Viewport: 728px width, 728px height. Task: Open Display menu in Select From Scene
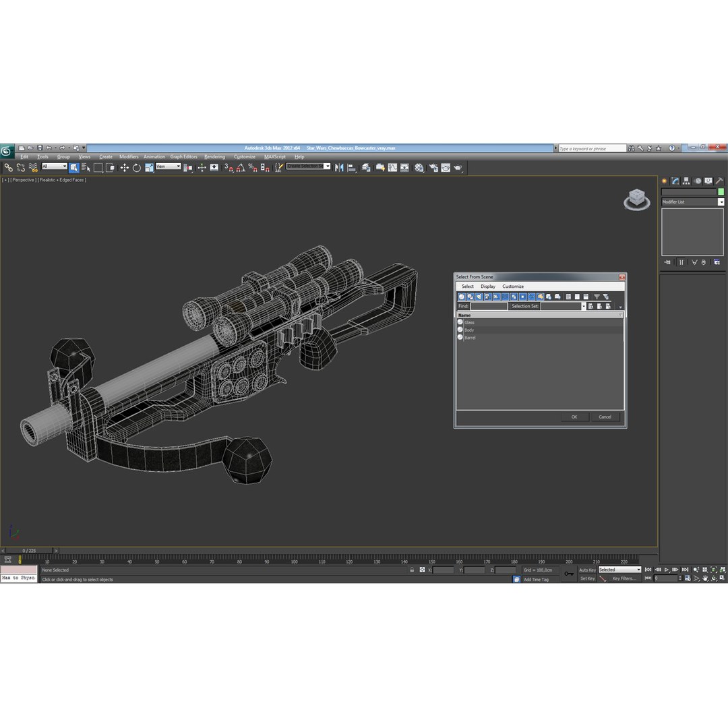pos(488,286)
